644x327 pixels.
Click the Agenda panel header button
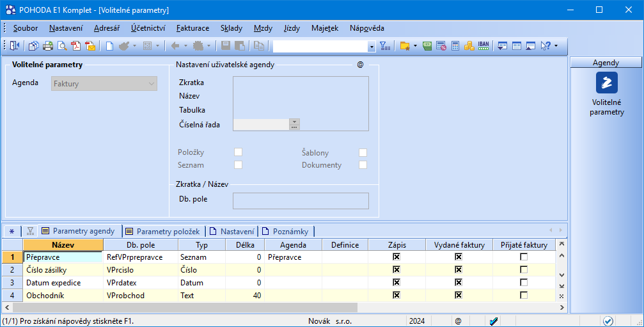(x=605, y=62)
